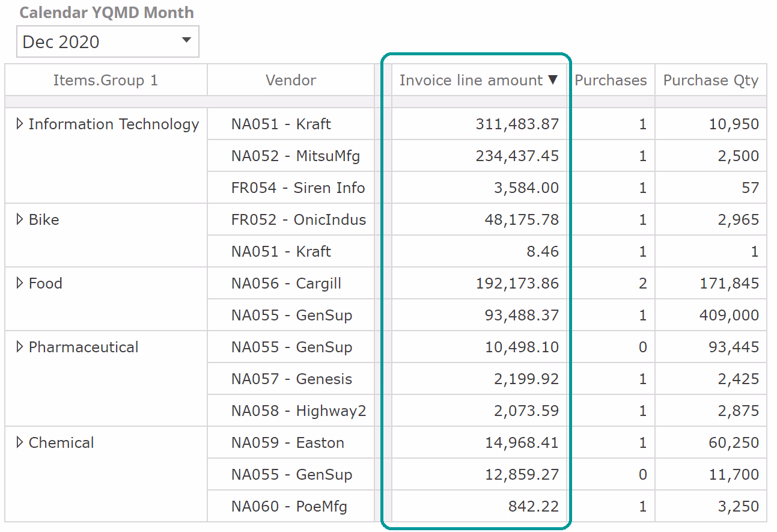Click the sort arrow on Invoice line amount

(x=553, y=80)
